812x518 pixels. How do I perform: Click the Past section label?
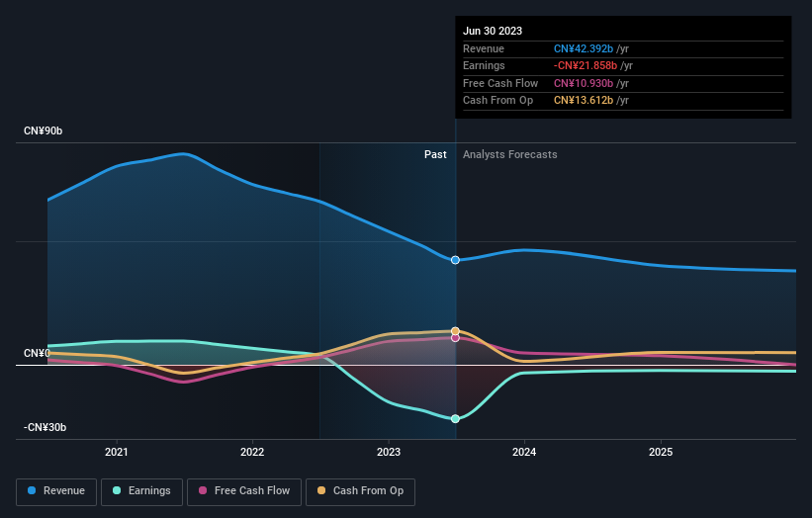tap(435, 154)
